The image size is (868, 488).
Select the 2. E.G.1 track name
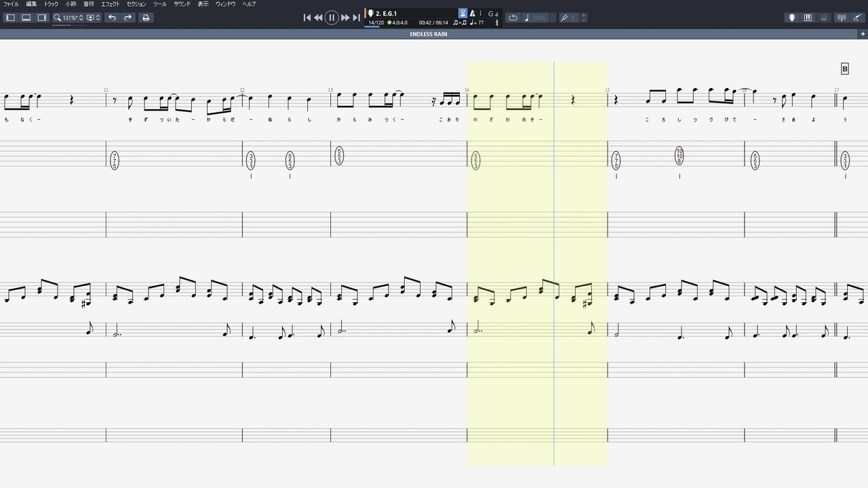387,14
